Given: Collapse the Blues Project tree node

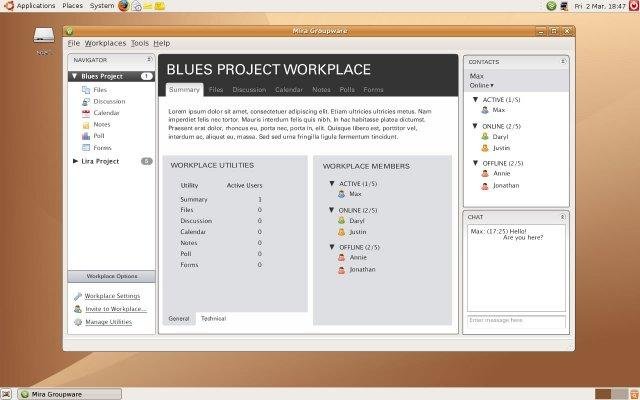Looking at the screenshot, I should click(x=74, y=76).
